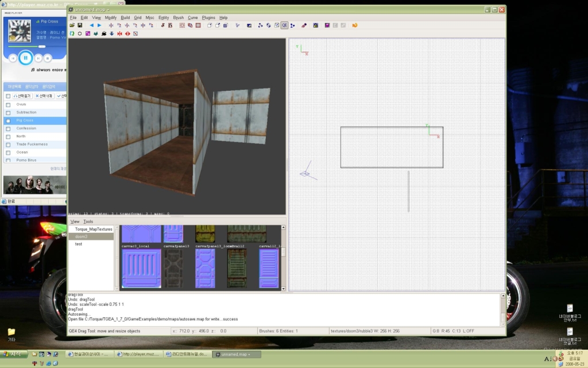Open the Curve menu
The image size is (588, 368).
[193, 18]
